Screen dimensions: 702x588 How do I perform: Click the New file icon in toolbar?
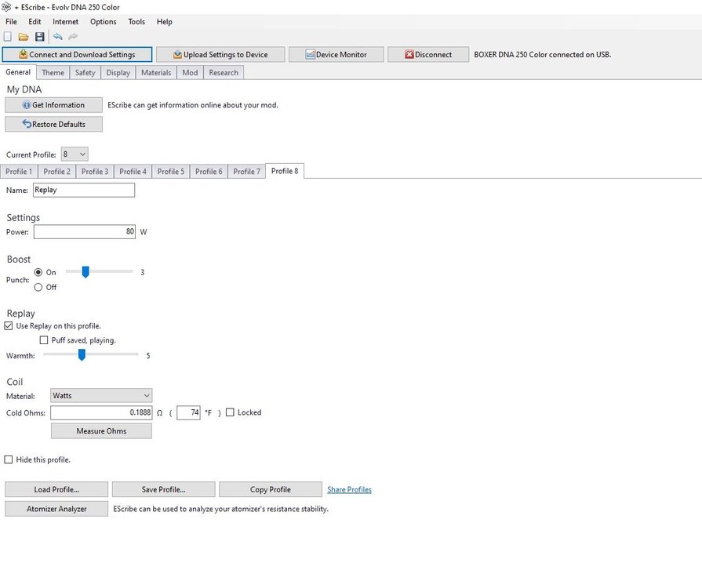[x=8, y=37]
